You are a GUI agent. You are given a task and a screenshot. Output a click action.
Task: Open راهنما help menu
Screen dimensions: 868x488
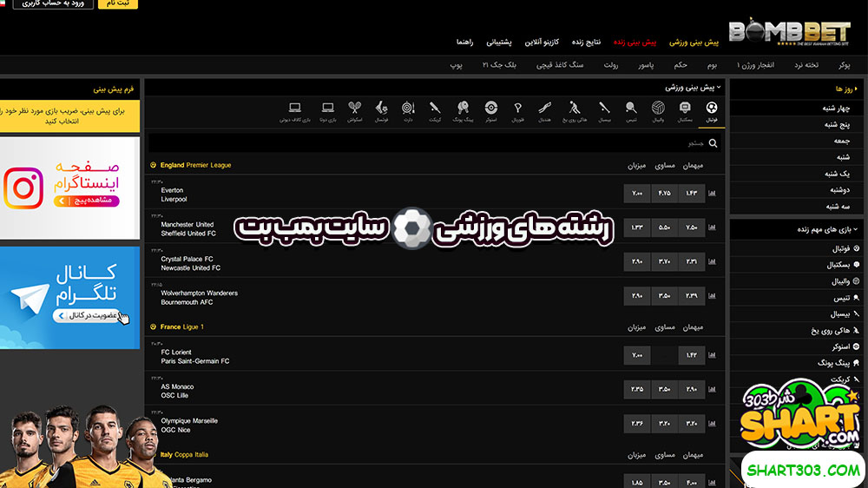[464, 42]
